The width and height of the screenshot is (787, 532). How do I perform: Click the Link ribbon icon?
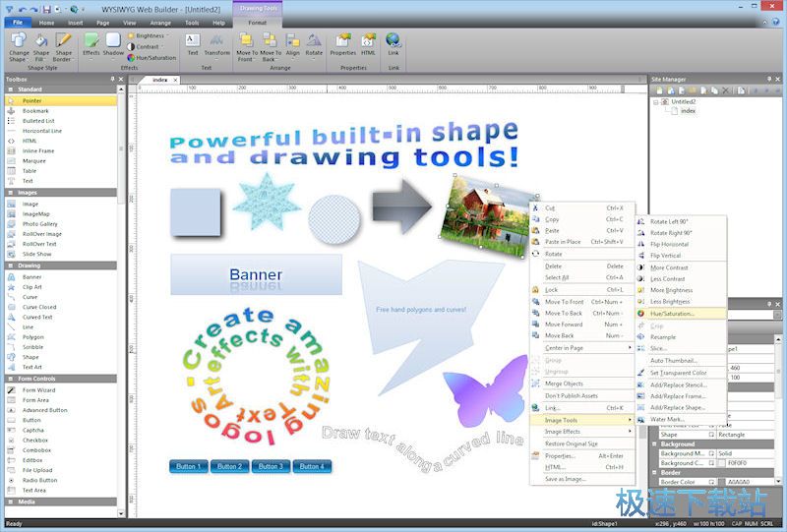coord(393,45)
